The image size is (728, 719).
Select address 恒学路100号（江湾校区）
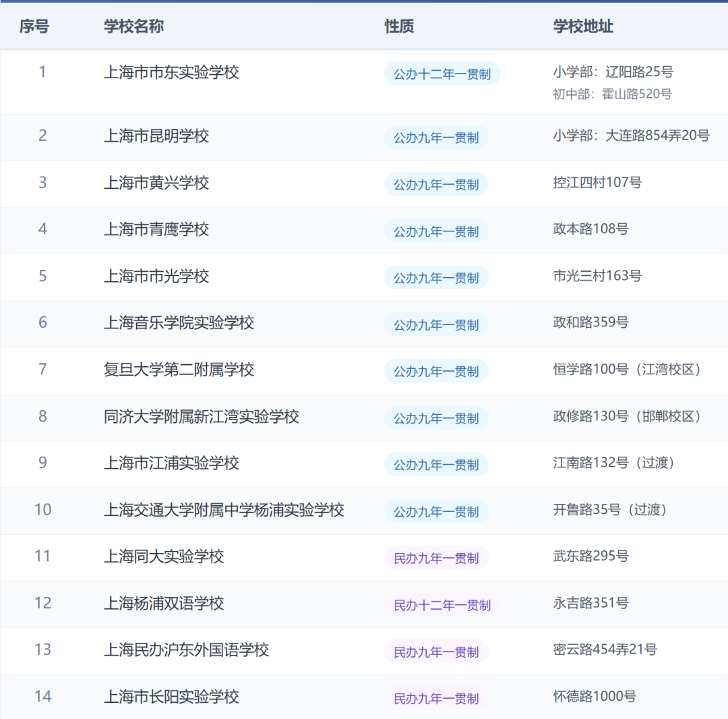(x=628, y=369)
